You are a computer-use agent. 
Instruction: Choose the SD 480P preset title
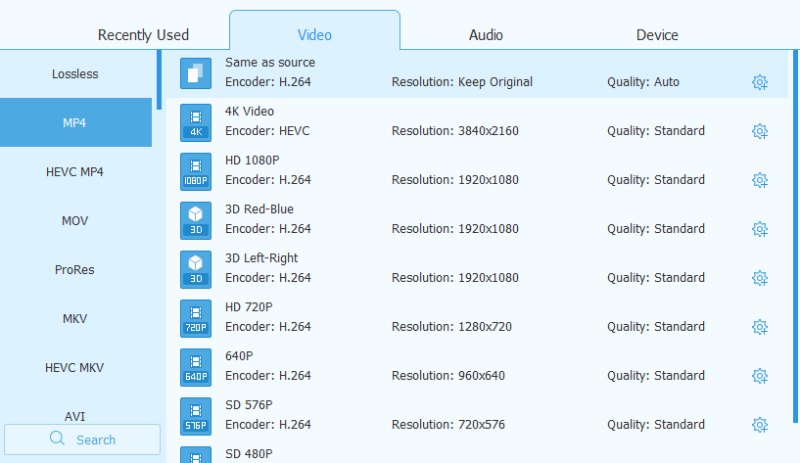click(248, 454)
